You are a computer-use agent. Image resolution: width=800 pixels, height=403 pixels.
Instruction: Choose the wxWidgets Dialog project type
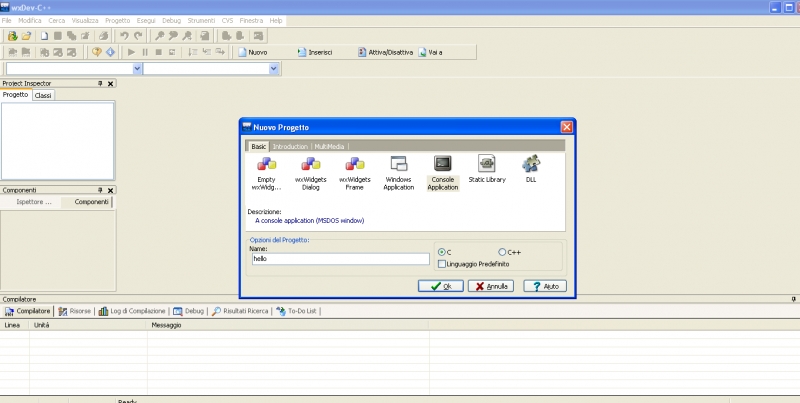click(310, 173)
